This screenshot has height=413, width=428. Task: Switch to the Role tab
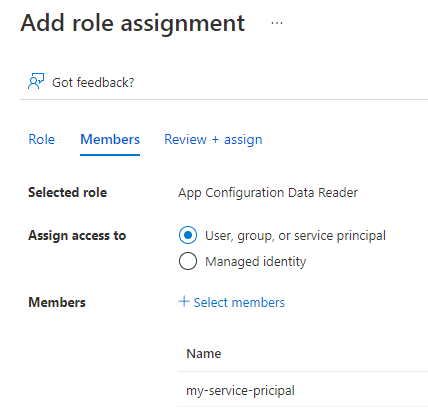click(x=42, y=139)
